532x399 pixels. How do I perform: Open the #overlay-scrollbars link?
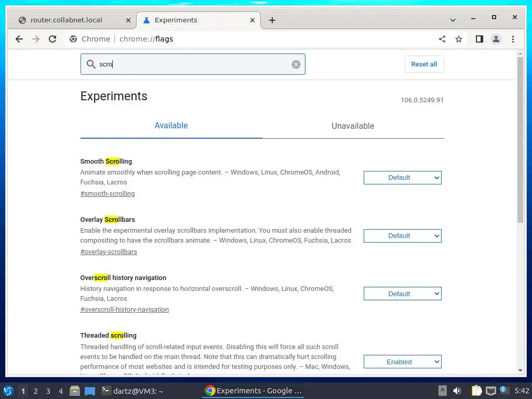point(109,252)
